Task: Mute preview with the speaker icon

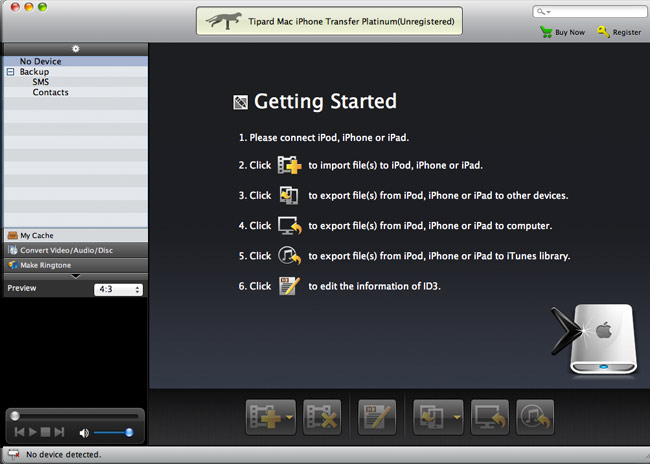Action: pyautogui.click(x=84, y=433)
